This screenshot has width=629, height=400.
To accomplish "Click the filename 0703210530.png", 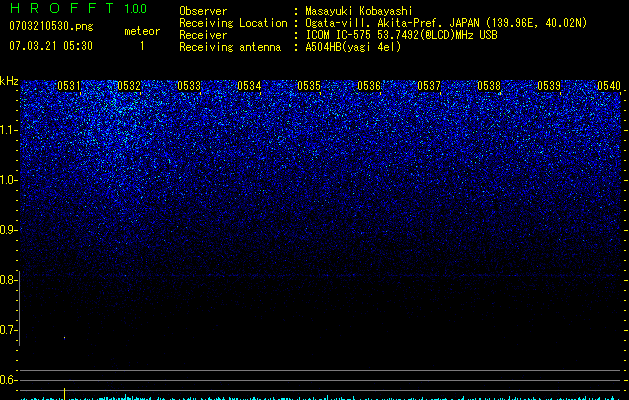I will pyautogui.click(x=51, y=26).
